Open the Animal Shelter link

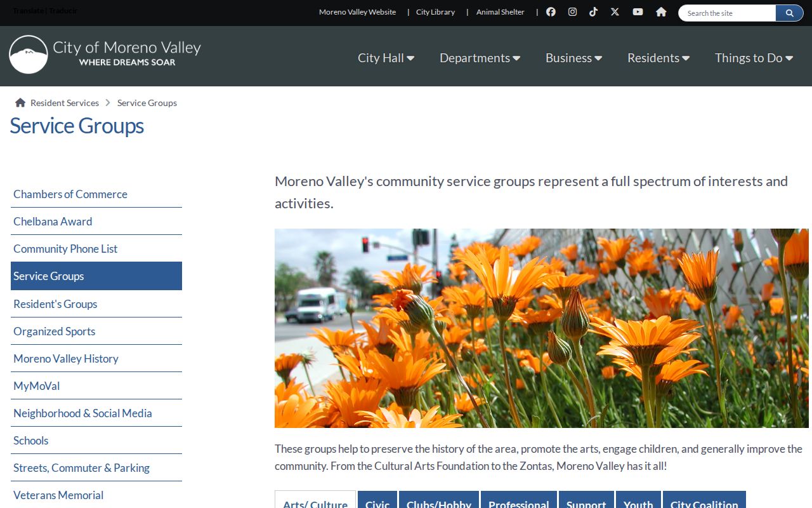point(501,12)
